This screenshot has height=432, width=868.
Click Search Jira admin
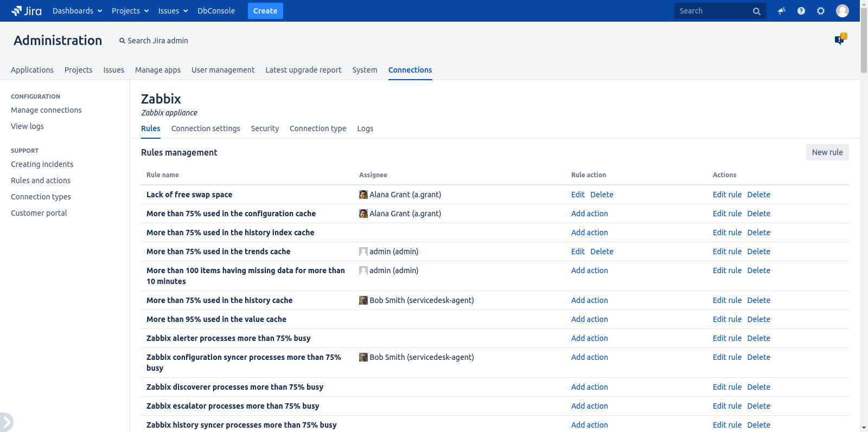coord(154,41)
